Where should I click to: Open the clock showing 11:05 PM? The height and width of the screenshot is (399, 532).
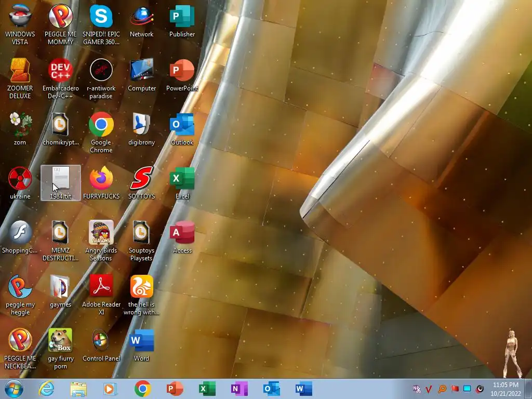tap(506, 389)
